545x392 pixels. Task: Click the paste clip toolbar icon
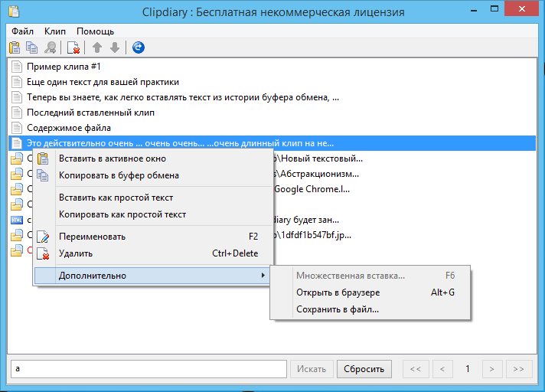point(15,47)
